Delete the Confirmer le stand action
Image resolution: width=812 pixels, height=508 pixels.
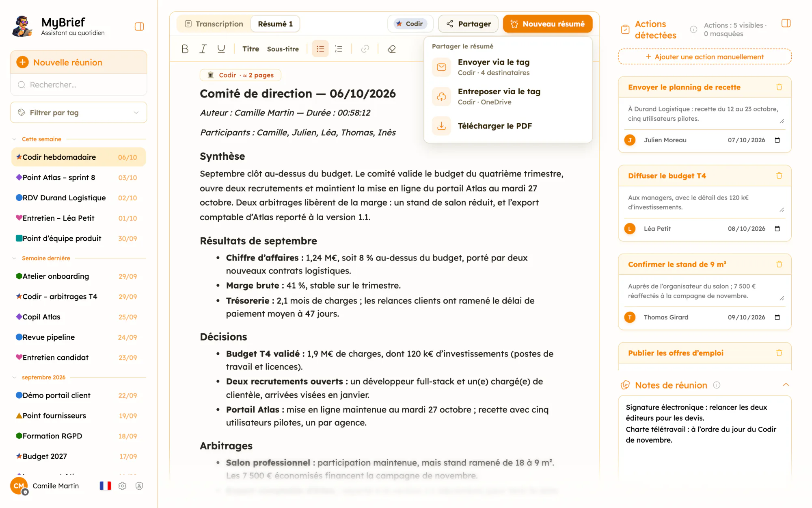(779, 264)
